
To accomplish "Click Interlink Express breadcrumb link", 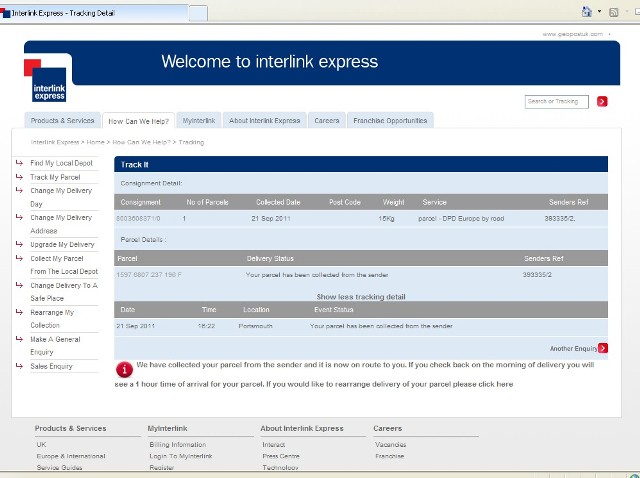I will 55,142.
